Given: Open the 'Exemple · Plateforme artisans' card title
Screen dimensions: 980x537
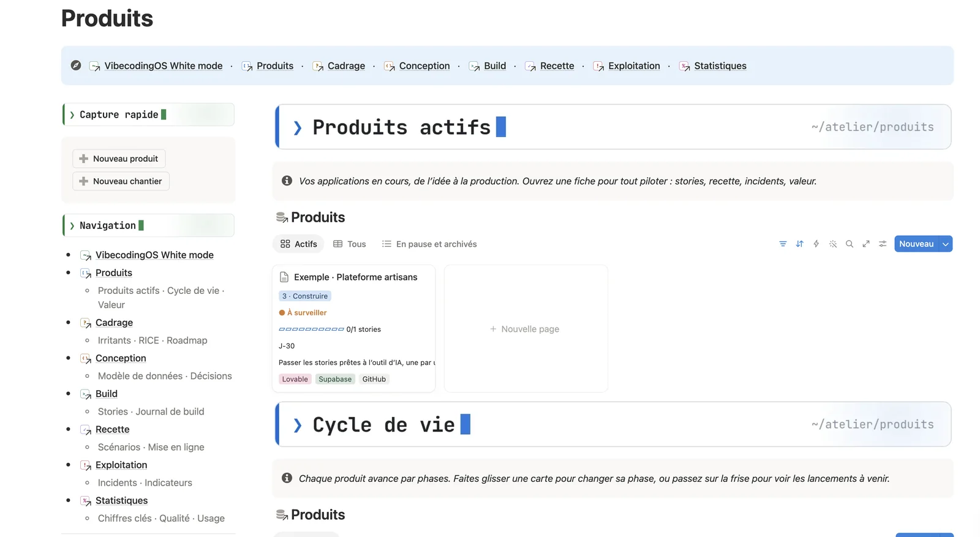Looking at the screenshot, I should [x=355, y=277].
